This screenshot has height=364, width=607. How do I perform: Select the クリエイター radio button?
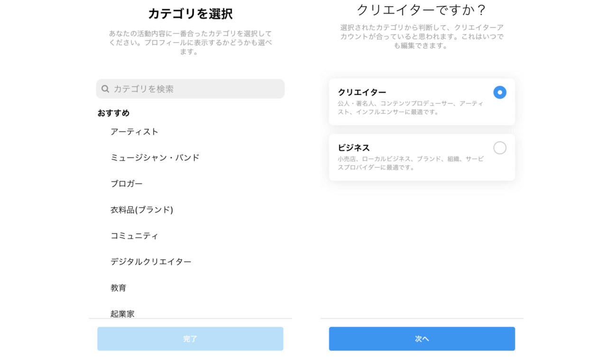pyautogui.click(x=499, y=92)
